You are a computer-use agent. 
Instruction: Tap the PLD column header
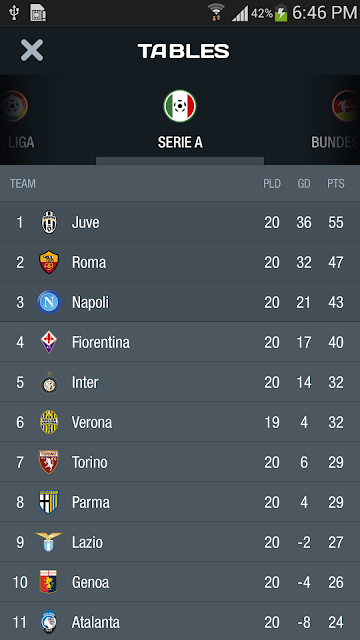click(x=272, y=184)
